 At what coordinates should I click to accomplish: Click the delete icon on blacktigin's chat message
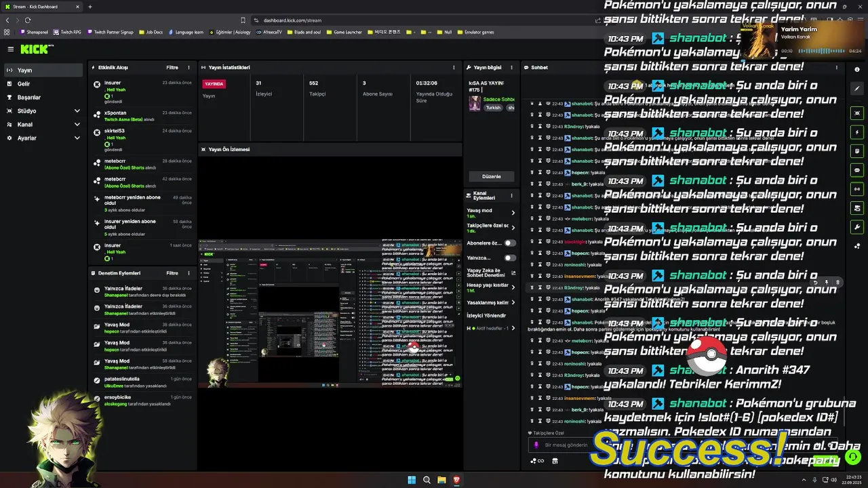tap(532, 242)
